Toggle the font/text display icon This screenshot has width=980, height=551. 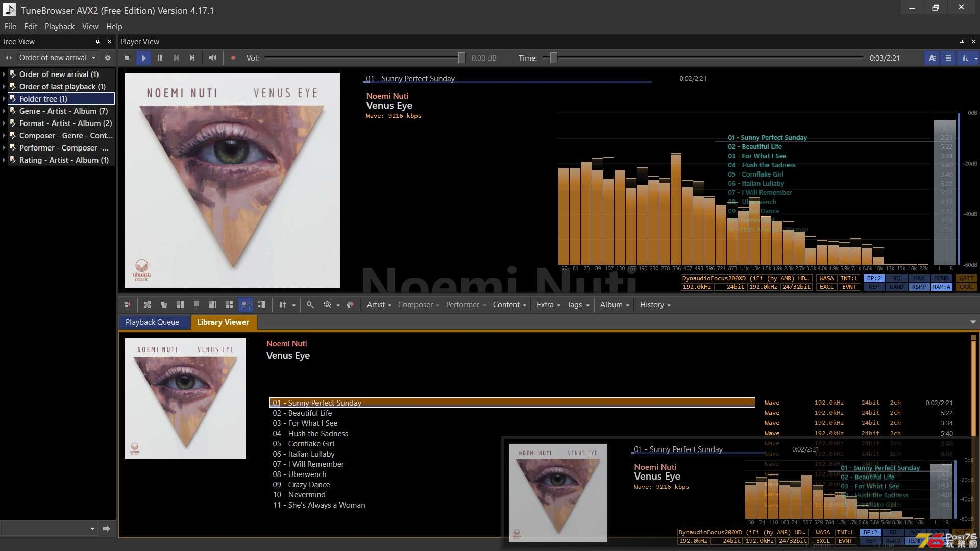tap(932, 58)
